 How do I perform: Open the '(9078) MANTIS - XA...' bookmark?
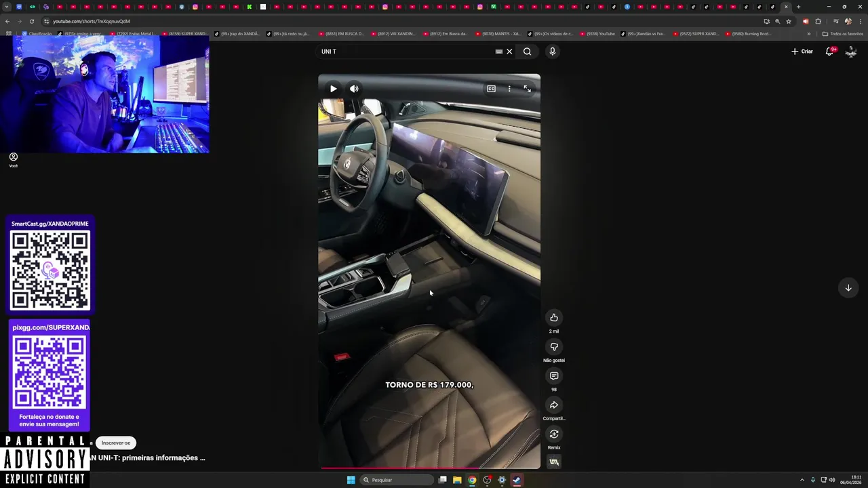[x=498, y=34]
